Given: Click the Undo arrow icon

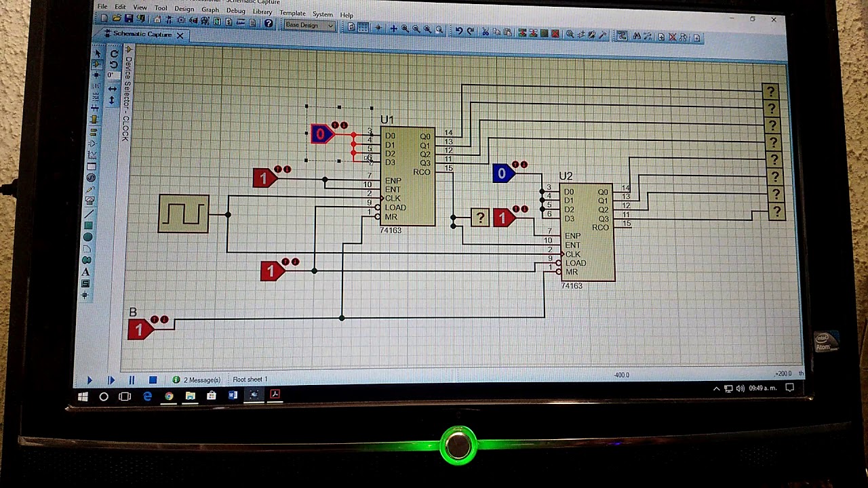Looking at the screenshot, I should click(459, 30).
